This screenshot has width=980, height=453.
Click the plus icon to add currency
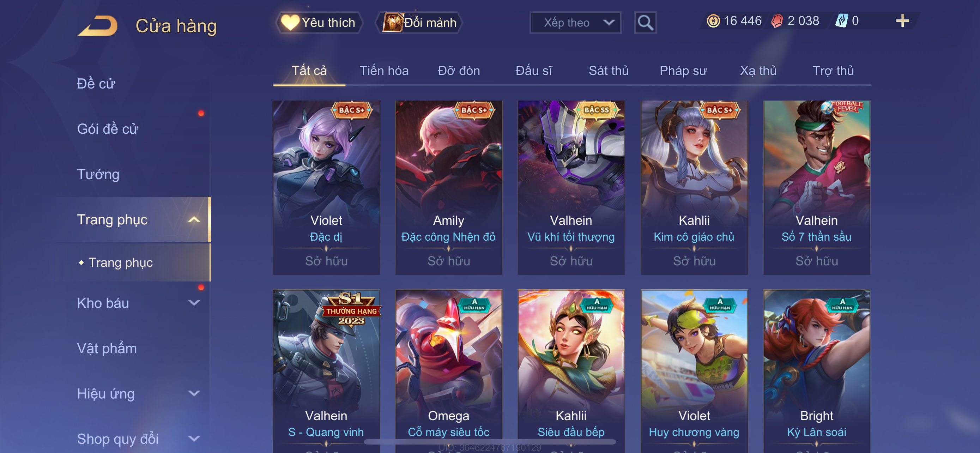pos(902,20)
